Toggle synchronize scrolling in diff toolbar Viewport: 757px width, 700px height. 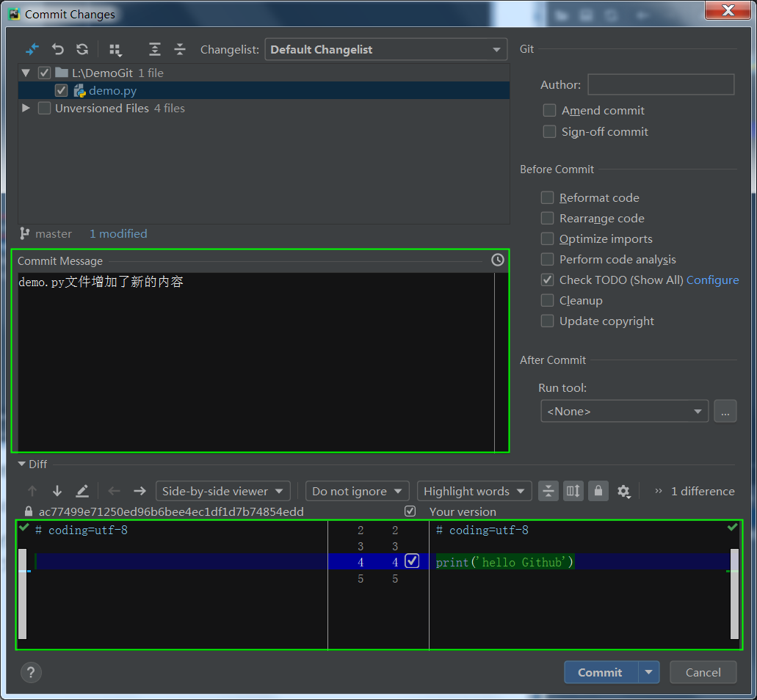573,491
